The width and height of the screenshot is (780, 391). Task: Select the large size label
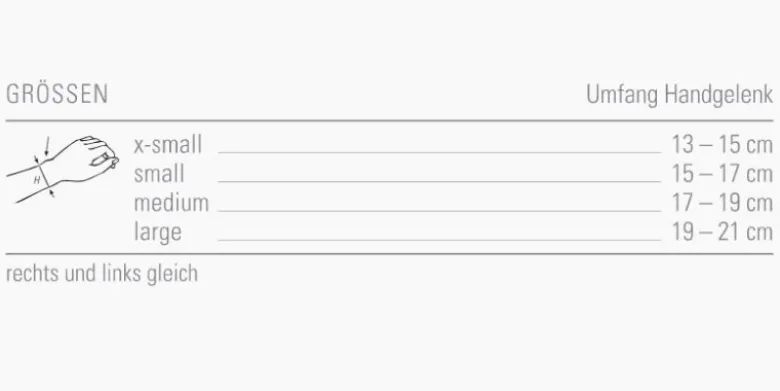158,233
